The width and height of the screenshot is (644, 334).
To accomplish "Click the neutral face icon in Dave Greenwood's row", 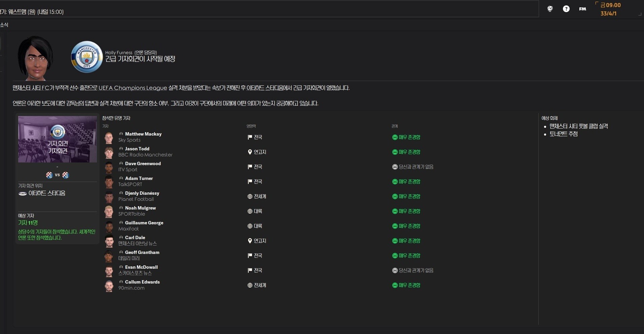I will pos(395,167).
